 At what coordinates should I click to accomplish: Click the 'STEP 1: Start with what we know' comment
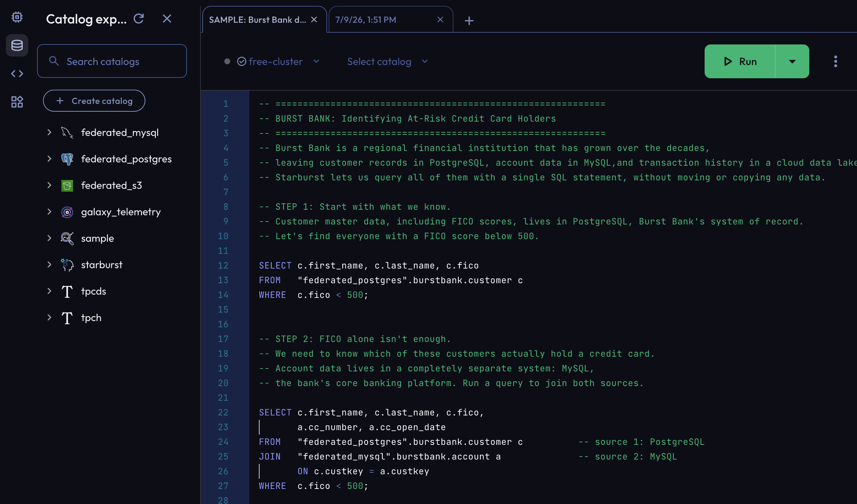point(355,207)
